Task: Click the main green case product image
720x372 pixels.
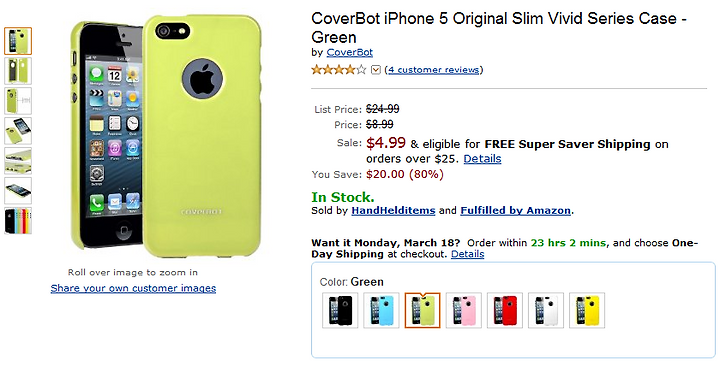Action: pyautogui.click(x=166, y=137)
